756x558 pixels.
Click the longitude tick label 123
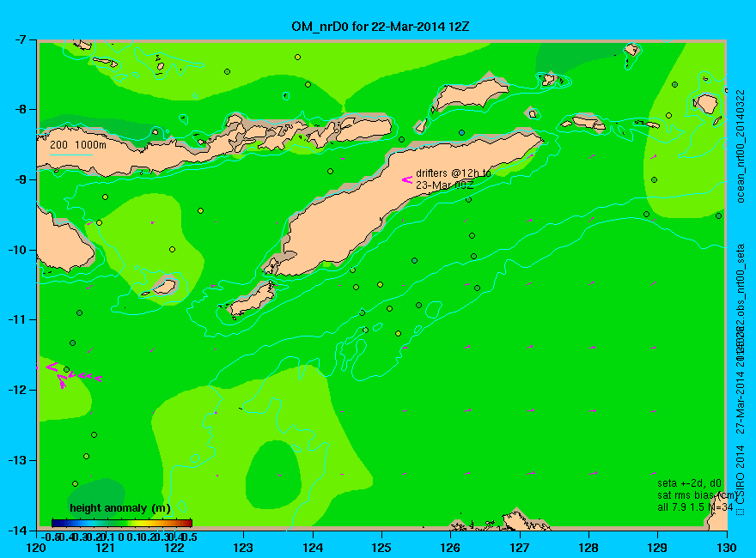(243, 548)
